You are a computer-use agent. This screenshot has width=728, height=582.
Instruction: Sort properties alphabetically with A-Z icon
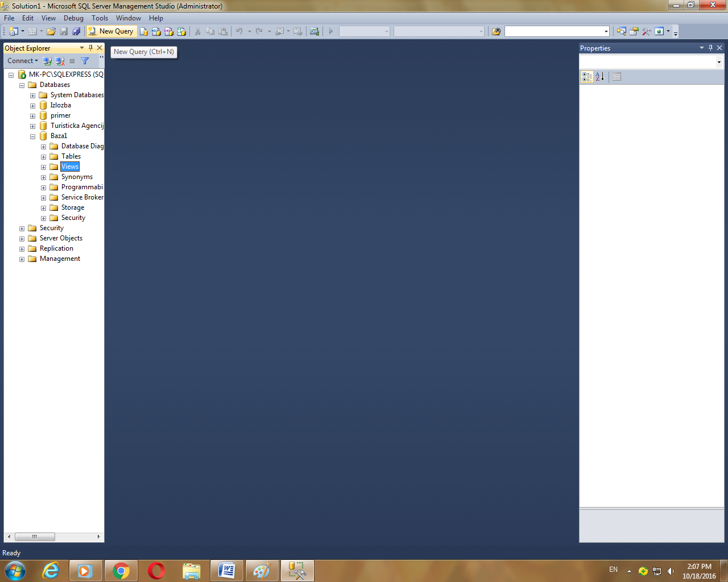599,77
